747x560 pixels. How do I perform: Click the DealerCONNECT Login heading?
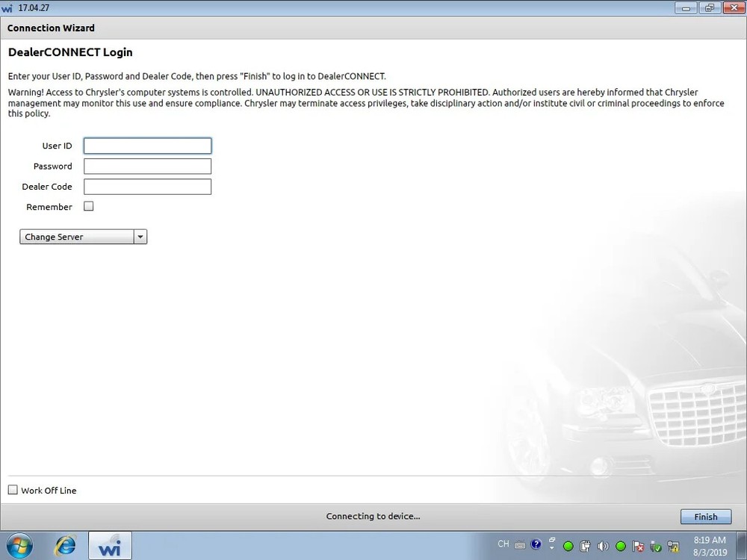tap(70, 52)
